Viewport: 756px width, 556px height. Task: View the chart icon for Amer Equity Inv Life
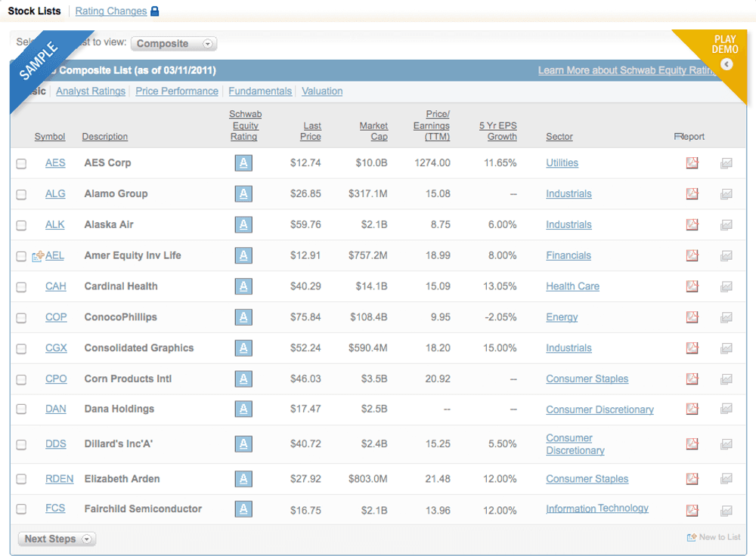[x=726, y=256]
